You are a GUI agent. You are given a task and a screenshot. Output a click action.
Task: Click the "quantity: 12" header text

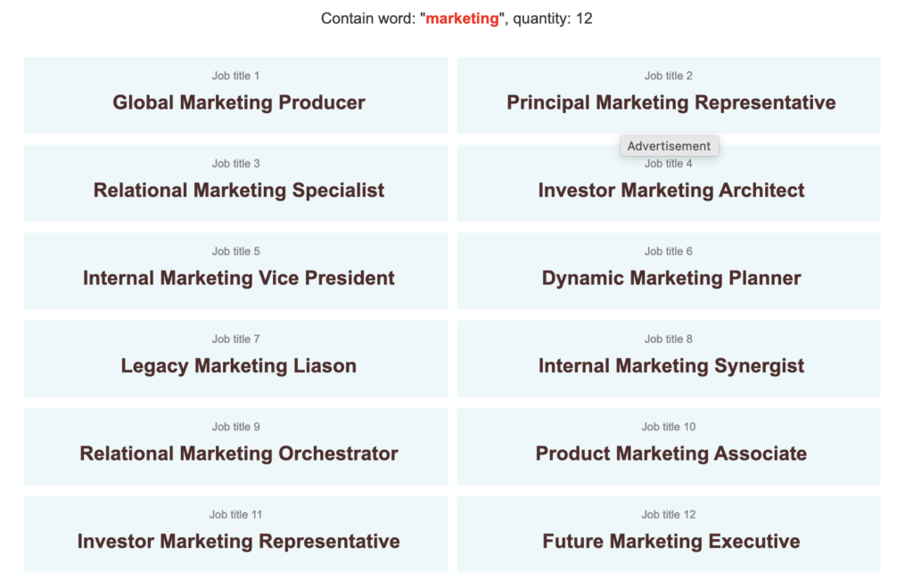[553, 19]
